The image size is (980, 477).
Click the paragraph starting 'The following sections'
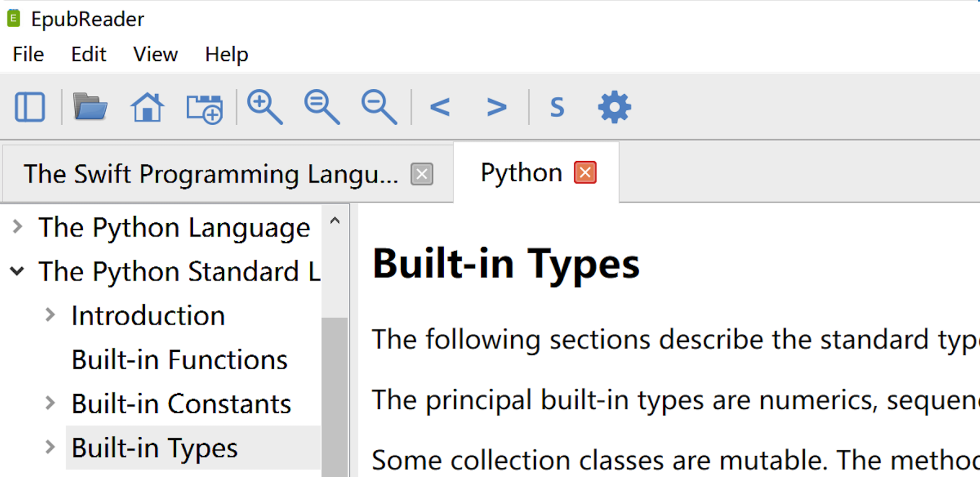click(x=675, y=340)
